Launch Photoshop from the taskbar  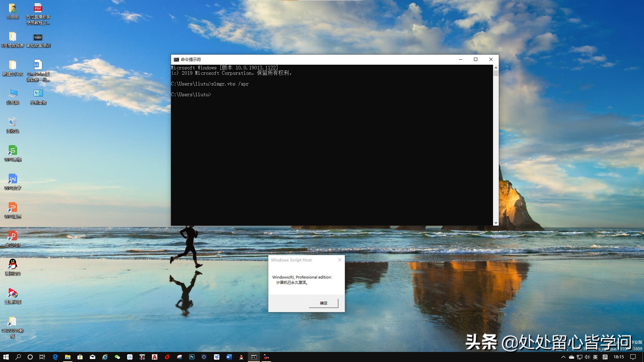point(192,357)
